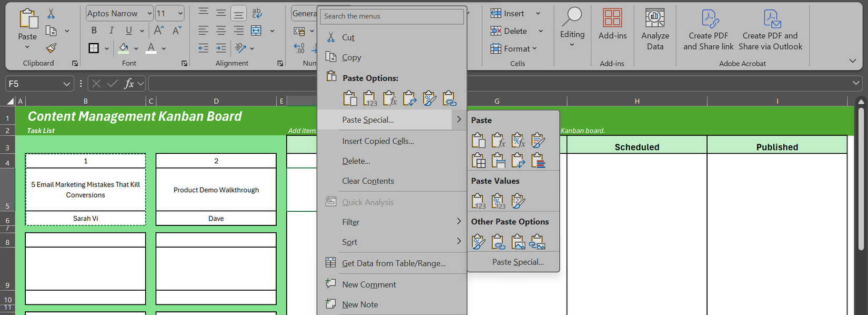
Task: Click the Increase Indent icon
Action: 221,48
